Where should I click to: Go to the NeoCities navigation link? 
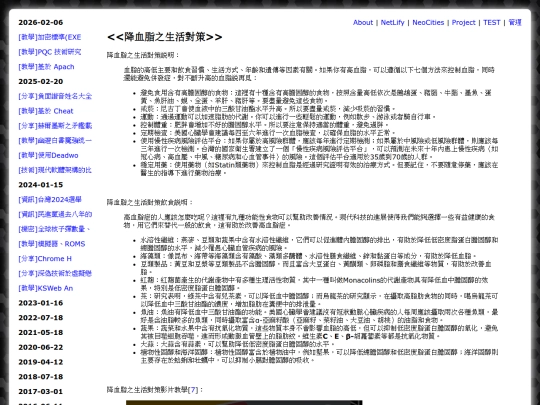(x=428, y=22)
